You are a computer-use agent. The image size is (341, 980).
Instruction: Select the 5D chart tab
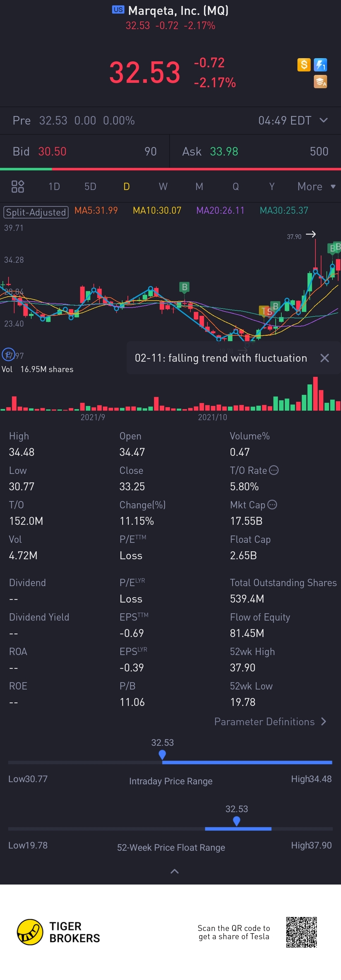pyautogui.click(x=90, y=187)
